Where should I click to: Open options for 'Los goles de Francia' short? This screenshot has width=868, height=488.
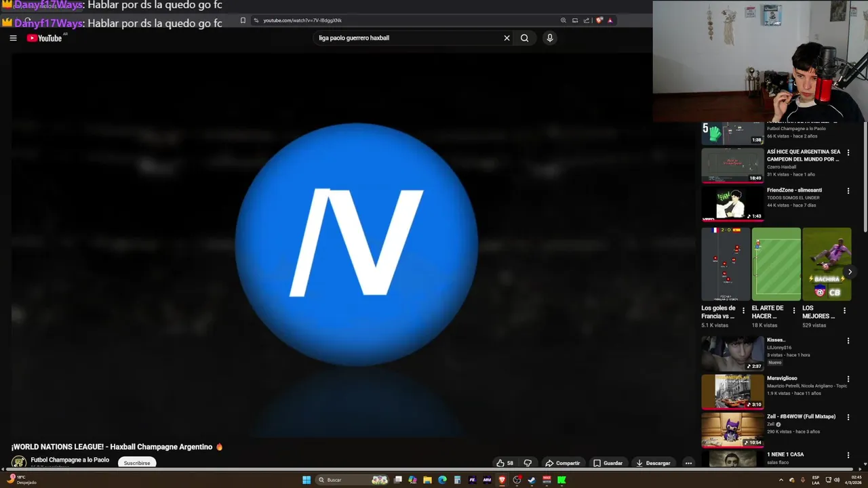coord(743,311)
